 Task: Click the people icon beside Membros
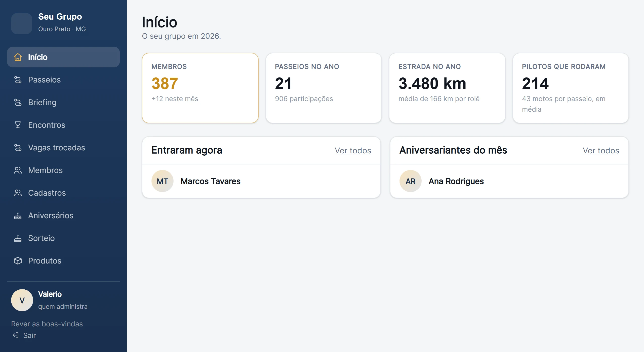pos(18,170)
